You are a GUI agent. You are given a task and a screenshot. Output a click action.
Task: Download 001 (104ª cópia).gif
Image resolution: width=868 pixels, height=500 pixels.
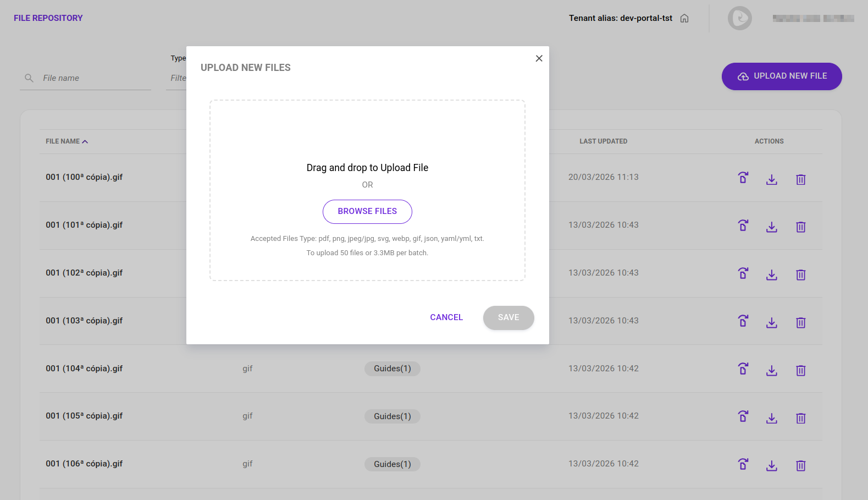pyautogui.click(x=772, y=370)
